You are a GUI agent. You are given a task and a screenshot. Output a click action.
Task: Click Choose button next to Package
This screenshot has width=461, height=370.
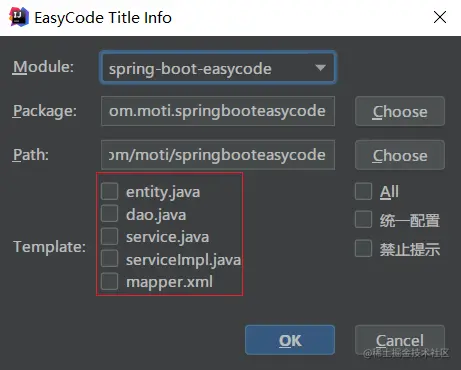400,111
